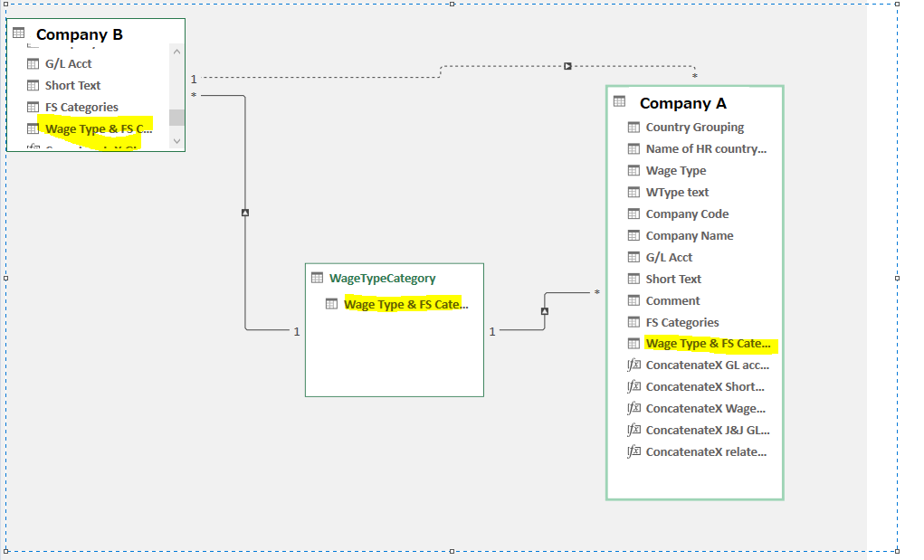Screen dimensions: 924x560
Task: Click scroll down arrow in Company B table
Action: coord(176,141)
